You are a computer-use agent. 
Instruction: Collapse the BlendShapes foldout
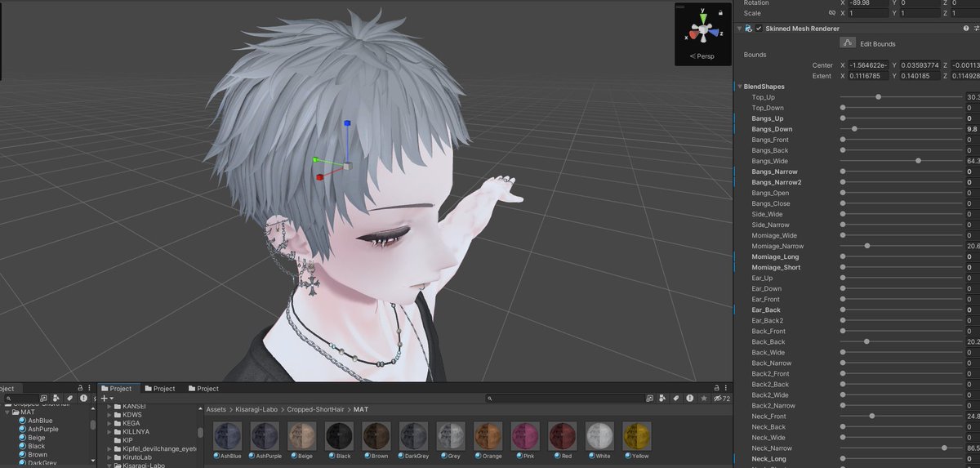coord(740,86)
